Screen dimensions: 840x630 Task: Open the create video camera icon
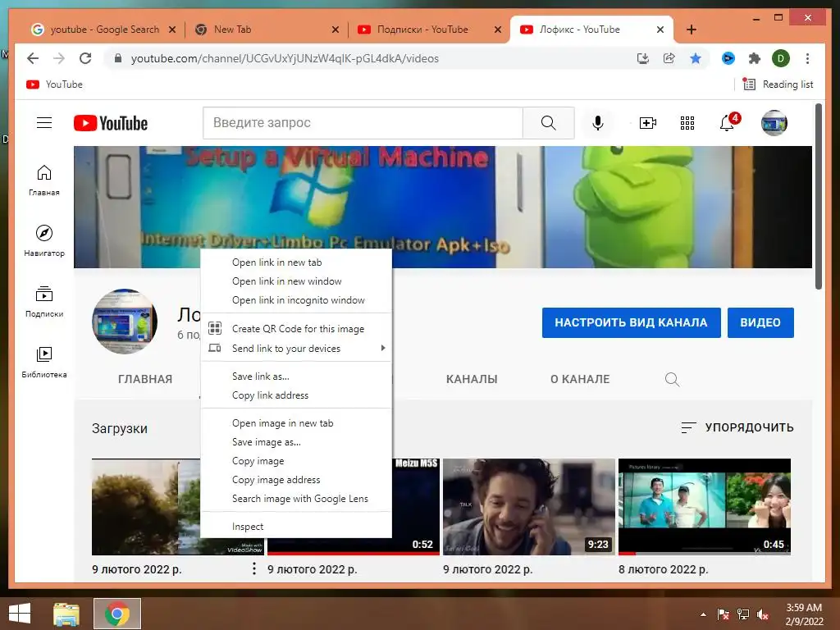pyautogui.click(x=648, y=123)
